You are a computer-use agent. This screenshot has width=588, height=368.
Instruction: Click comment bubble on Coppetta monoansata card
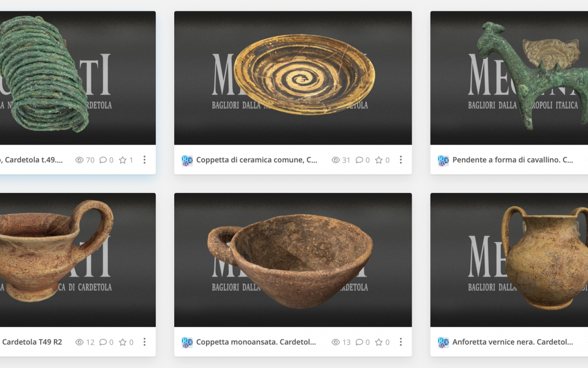(359, 342)
